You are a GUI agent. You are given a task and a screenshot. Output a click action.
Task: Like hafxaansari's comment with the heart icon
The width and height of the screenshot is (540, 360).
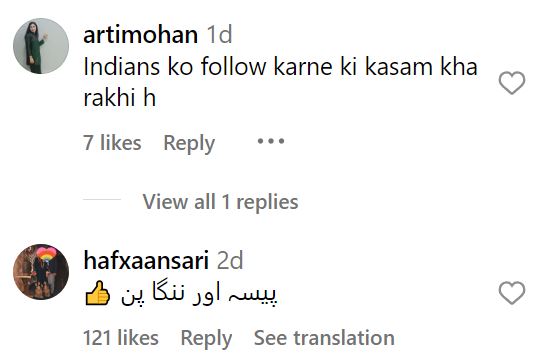click(x=512, y=293)
